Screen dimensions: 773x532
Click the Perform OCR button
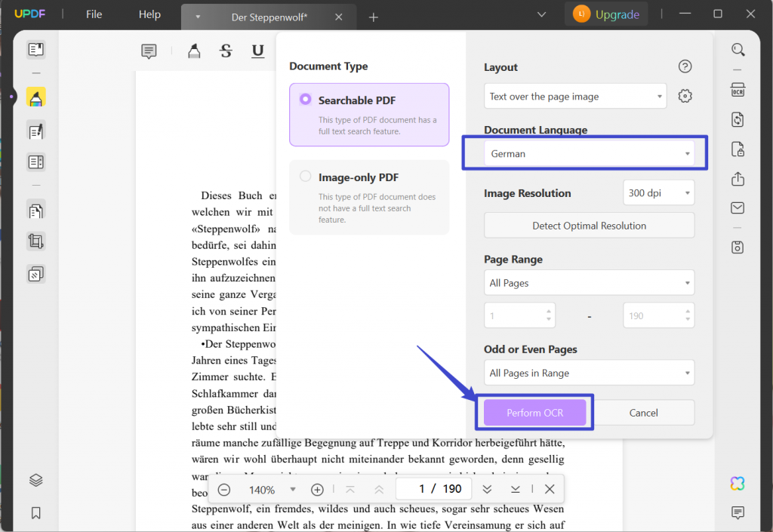coord(535,412)
